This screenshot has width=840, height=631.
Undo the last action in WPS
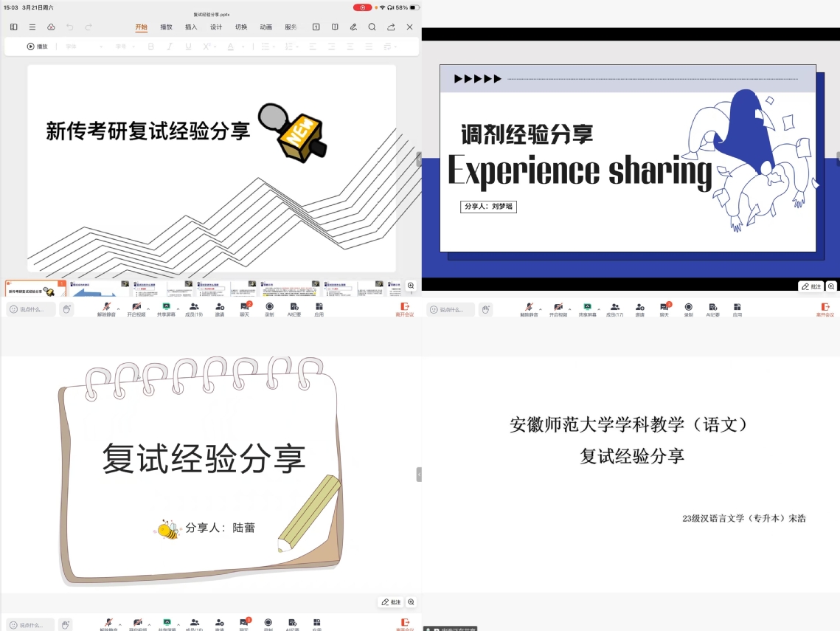(x=70, y=27)
